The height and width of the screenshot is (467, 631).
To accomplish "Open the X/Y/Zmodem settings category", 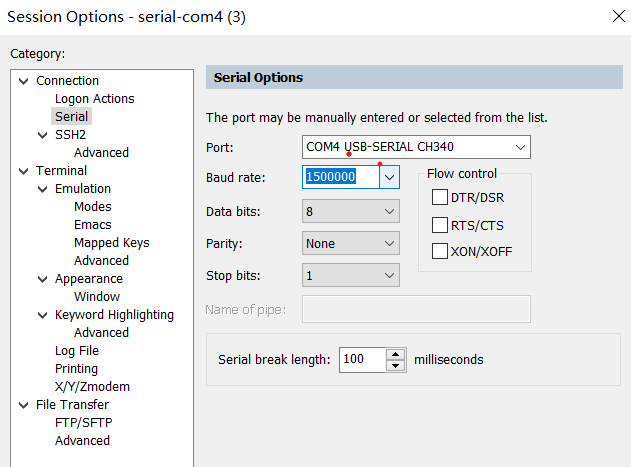I will click(x=92, y=387).
